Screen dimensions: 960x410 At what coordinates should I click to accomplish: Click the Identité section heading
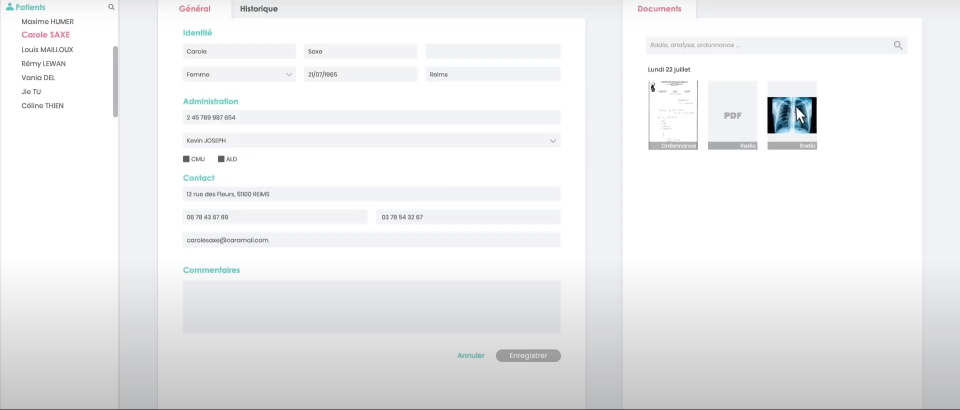click(197, 33)
